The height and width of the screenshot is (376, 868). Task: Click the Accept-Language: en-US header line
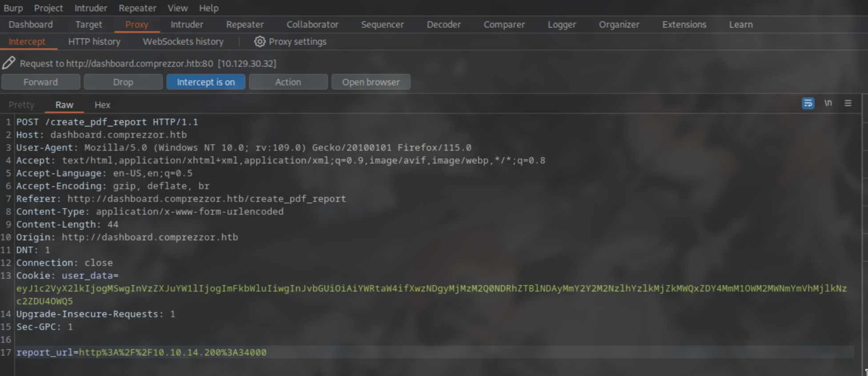tap(104, 173)
